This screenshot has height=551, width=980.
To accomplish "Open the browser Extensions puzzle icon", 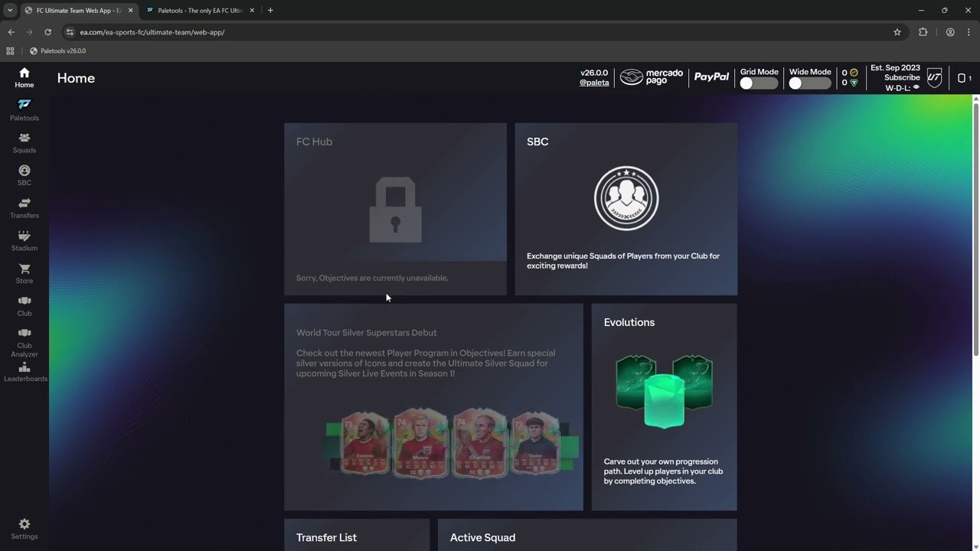I will 923,32.
